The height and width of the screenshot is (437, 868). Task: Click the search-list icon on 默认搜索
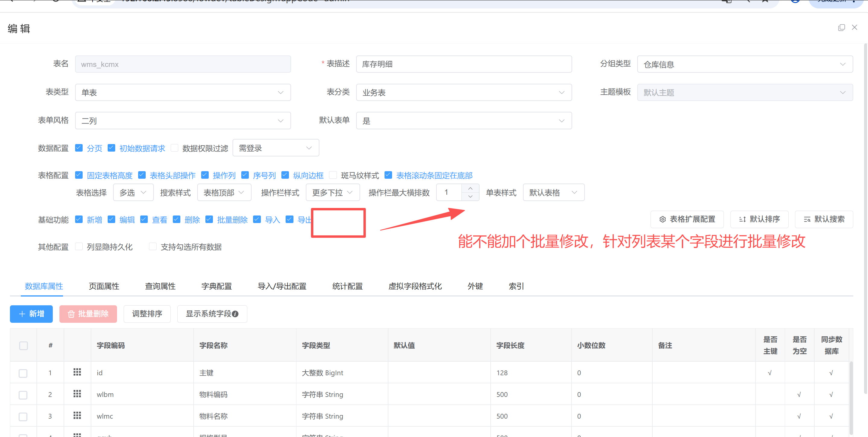(x=807, y=219)
